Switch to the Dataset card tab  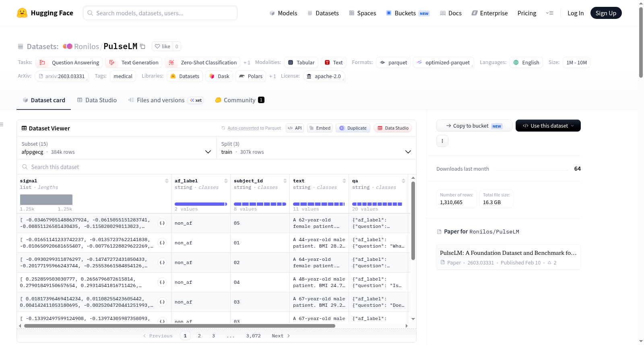click(44, 100)
